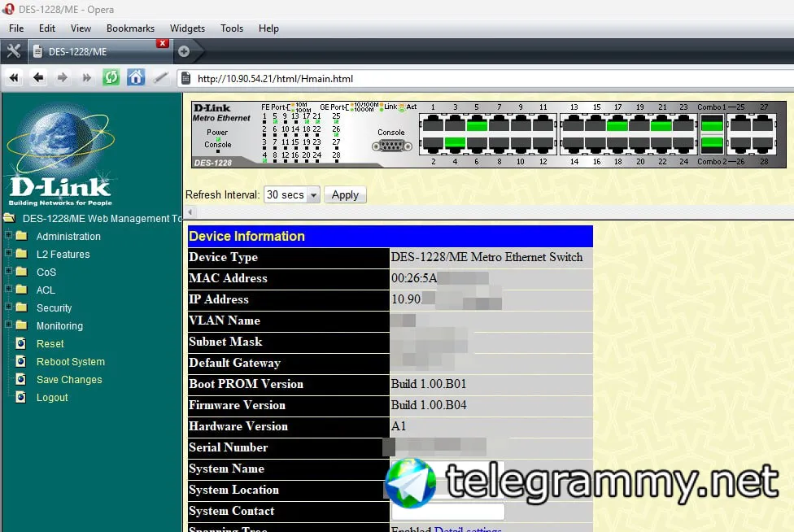Click the Administration folder icon
Viewport: 794px width, 532px height.
point(21,236)
